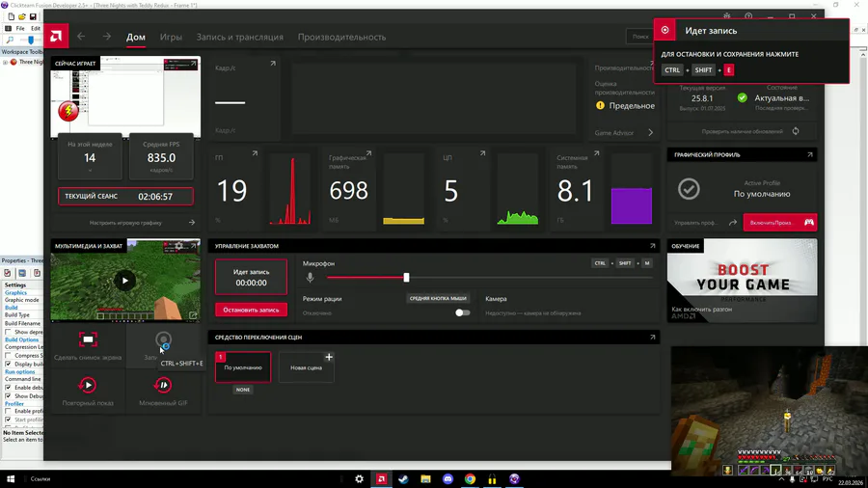The height and width of the screenshot is (488, 868).
Task: Expand the ЦП usage metric panel
Action: 483,153
